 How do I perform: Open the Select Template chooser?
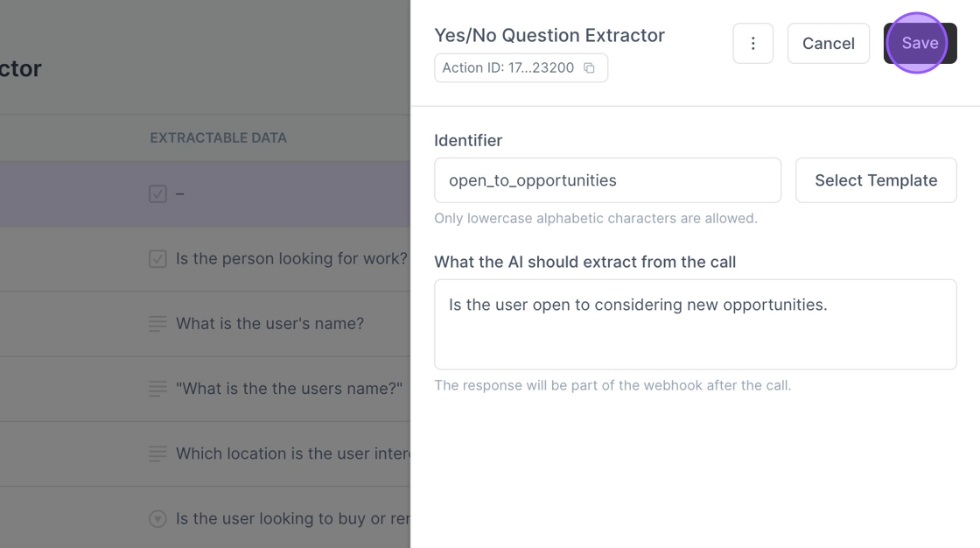[875, 180]
